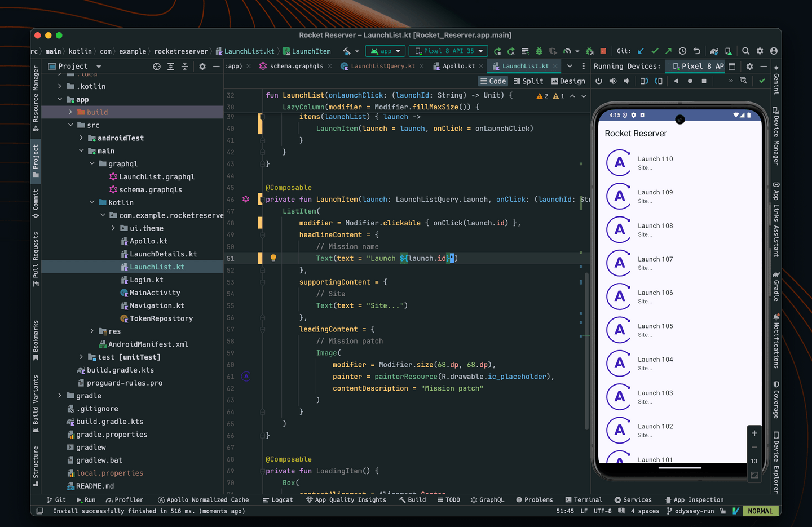Switch the editor to Split view mode

pos(528,81)
